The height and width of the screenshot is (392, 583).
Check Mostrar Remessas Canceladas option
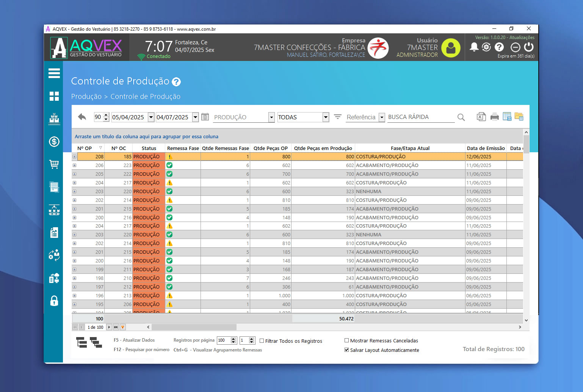346,340
